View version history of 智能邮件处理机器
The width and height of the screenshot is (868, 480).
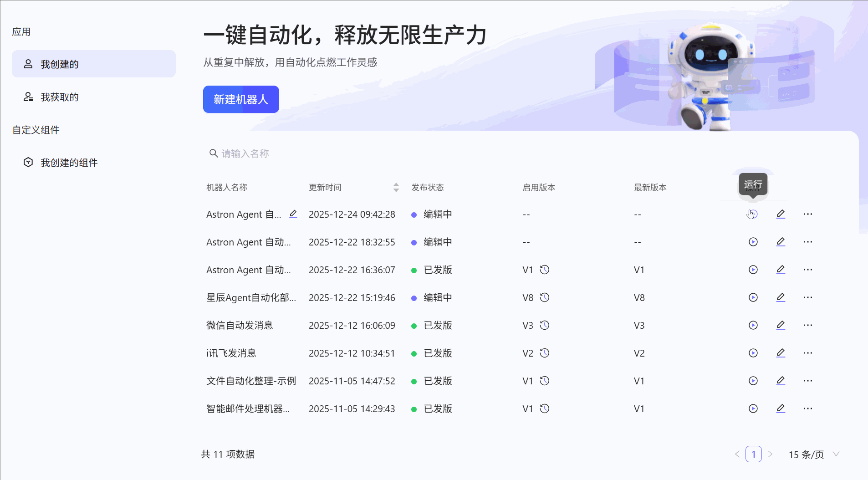click(x=545, y=409)
